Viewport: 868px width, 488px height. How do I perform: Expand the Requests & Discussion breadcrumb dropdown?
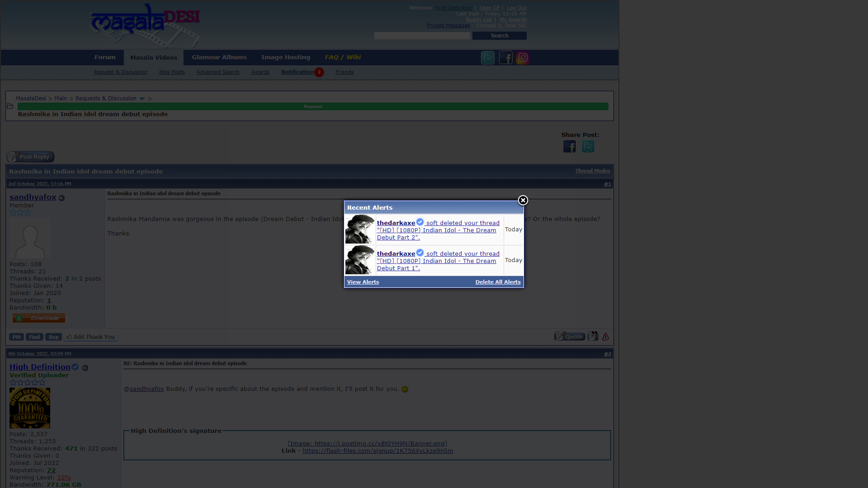point(142,99)
